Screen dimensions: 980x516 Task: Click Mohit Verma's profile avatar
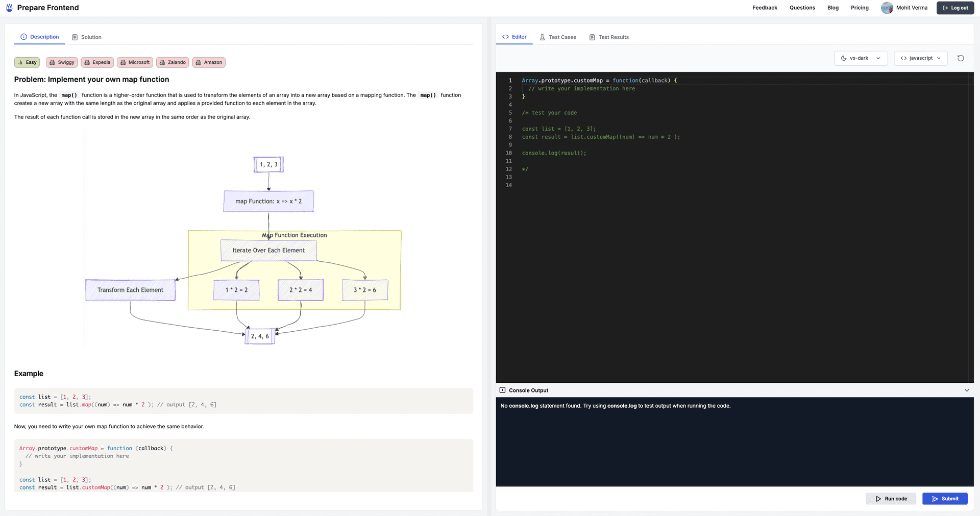887,8
